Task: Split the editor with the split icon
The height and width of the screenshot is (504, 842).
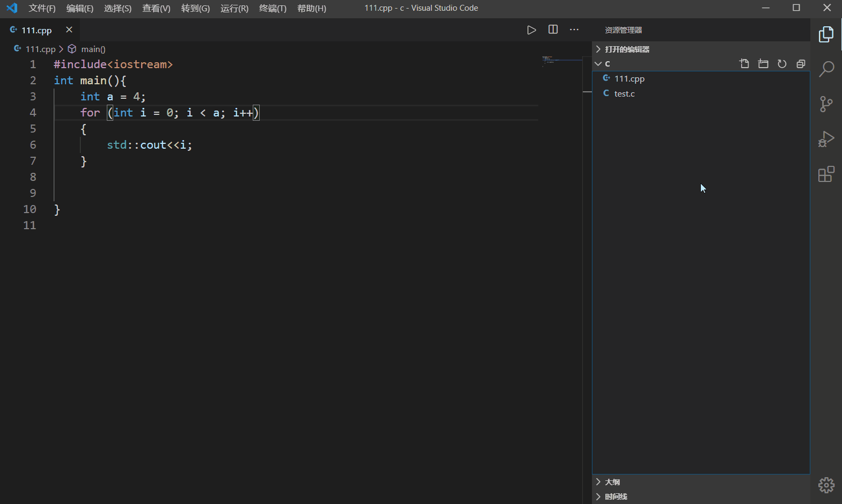Action: (553, 30)
